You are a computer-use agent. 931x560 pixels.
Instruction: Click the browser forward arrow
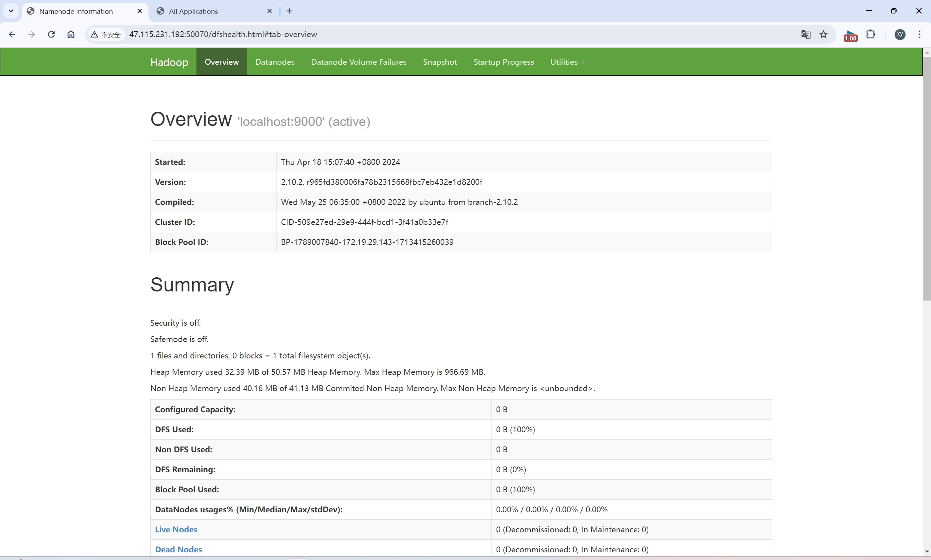tap(32, 34)
